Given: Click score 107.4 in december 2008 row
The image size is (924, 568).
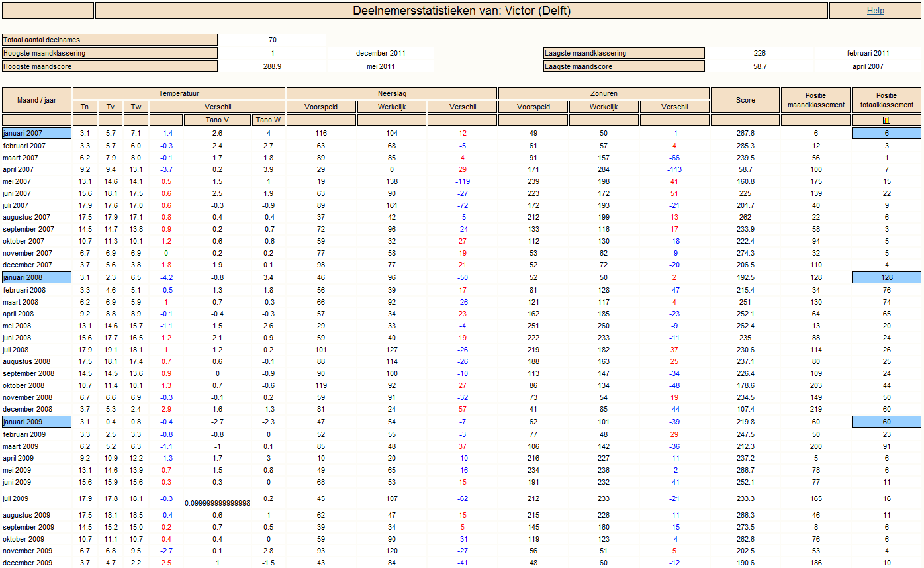Looking at the screenshot, I should [745, 409].
